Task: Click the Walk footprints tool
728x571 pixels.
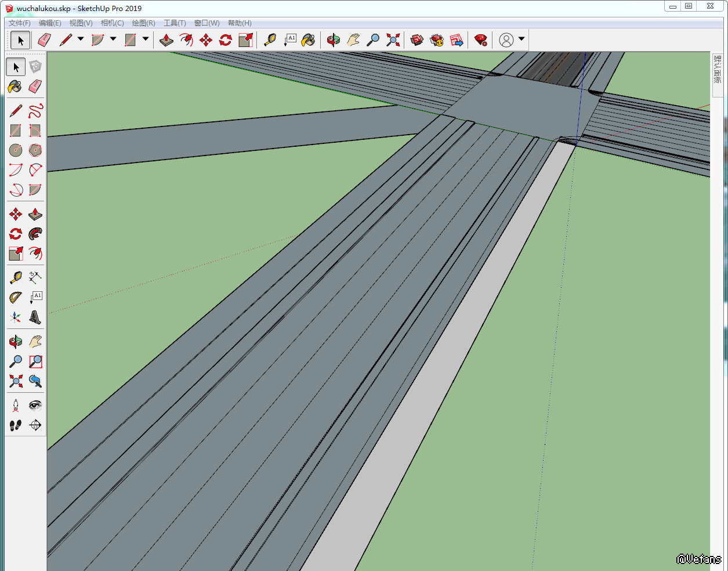Action: pos(16,425)
